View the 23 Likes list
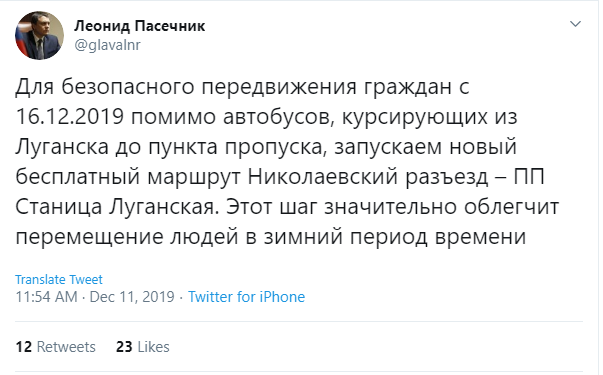The image size is (603, 375). coord(143,347)
